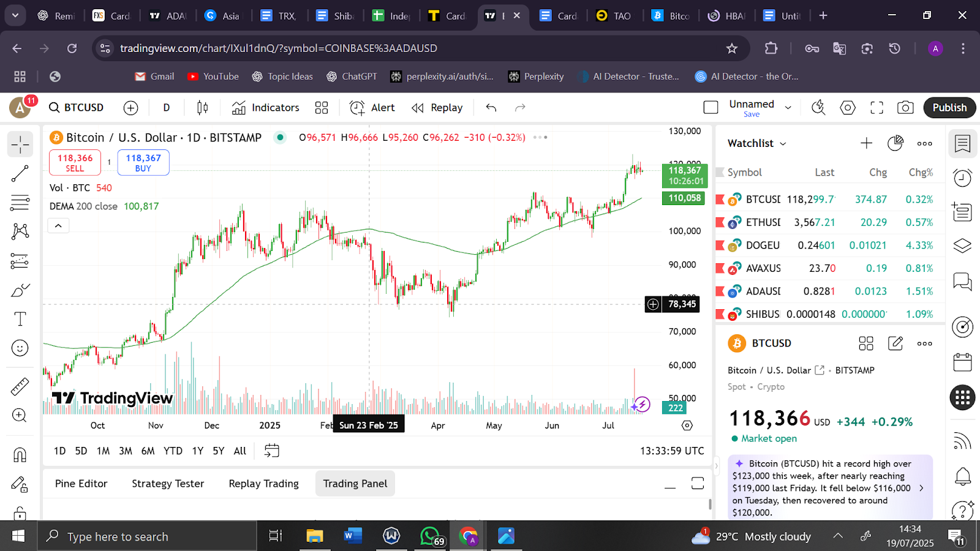The height and width of the screenshot is (551, 980).
Task: Select the trend line drawing tool
Action: coord(20,174)
